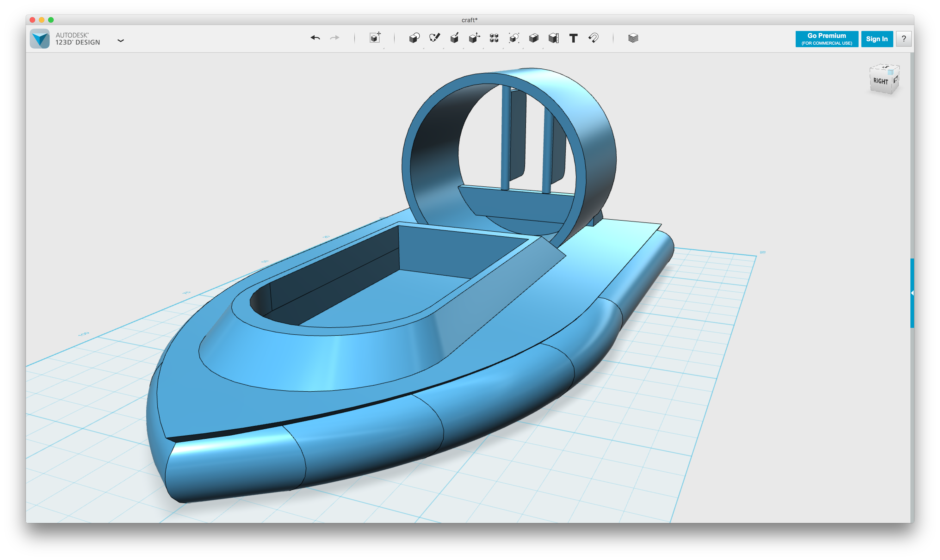Open the Modify tool

tap(474, 38)
